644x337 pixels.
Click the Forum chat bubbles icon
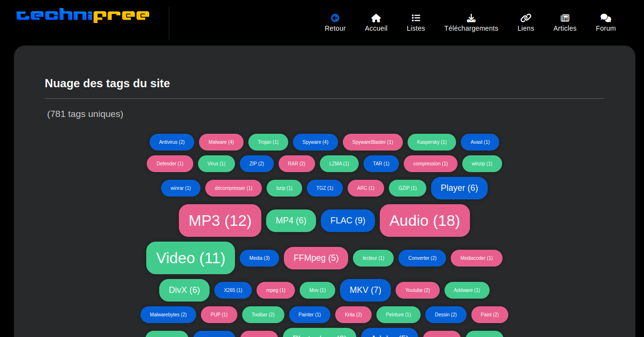click(x=606, y=18)
